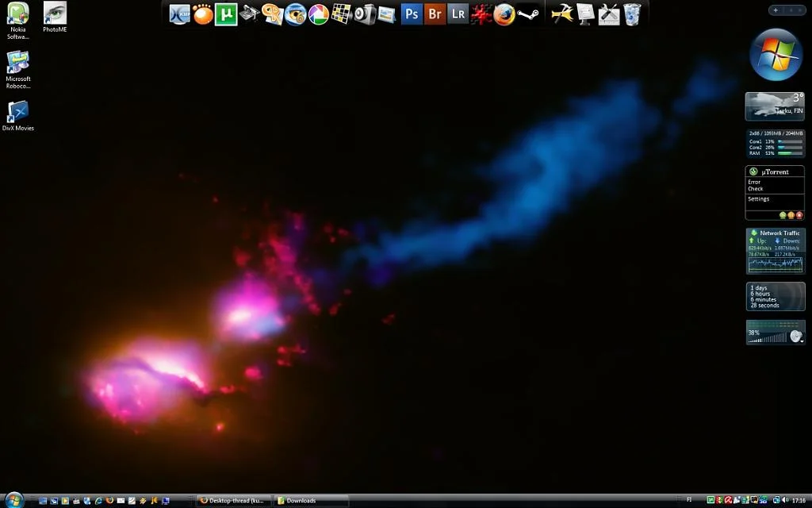
Task: Launch µTorrent from the top dock
Action: (226, 14)
